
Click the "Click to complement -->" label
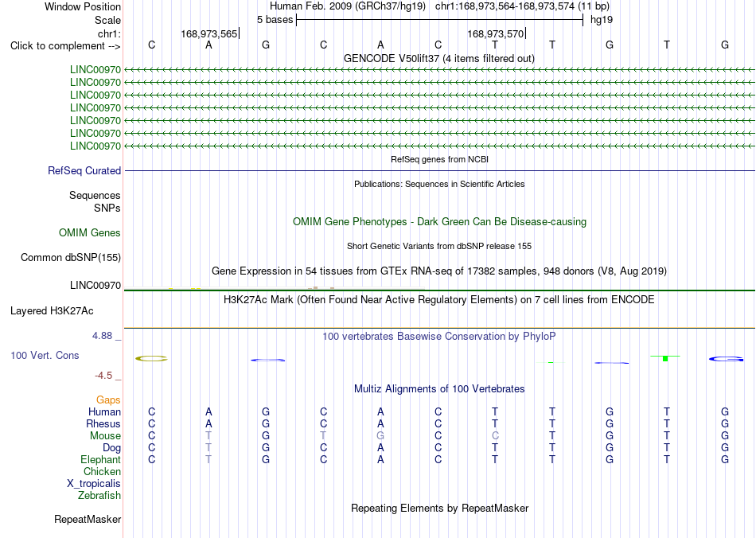pyautogui.click(x=65, y=46)
